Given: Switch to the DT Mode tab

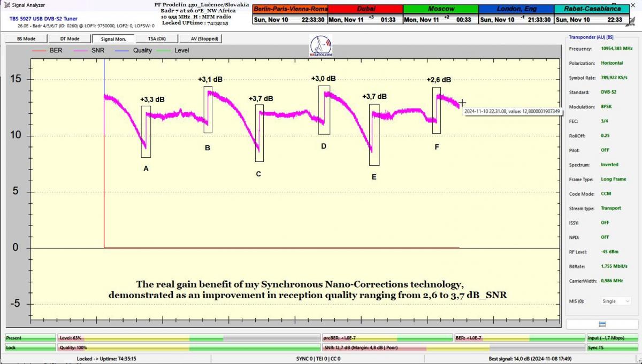Looking at the screenshot, I should coord(70,39).
